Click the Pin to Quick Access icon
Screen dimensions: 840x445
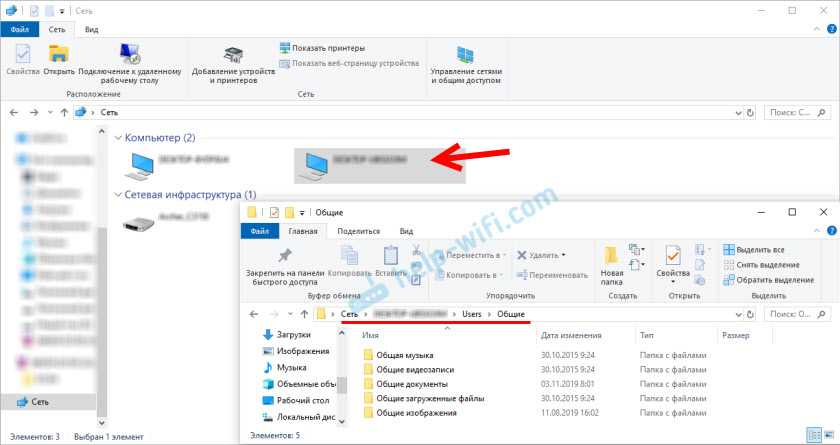click(x=284, y=256)
